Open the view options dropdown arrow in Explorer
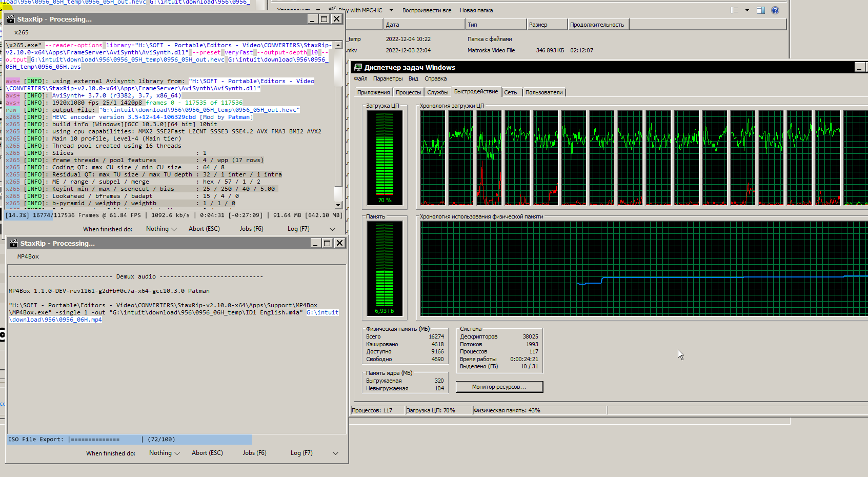 click(747, 10)
